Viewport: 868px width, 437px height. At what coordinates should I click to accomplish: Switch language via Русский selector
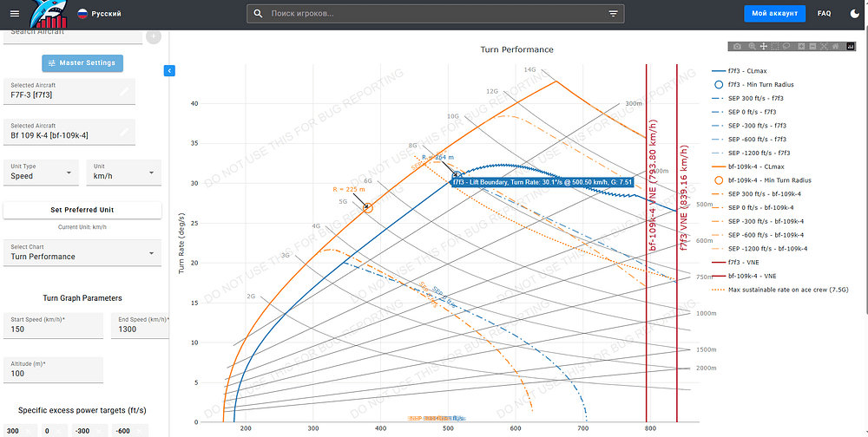99,15
